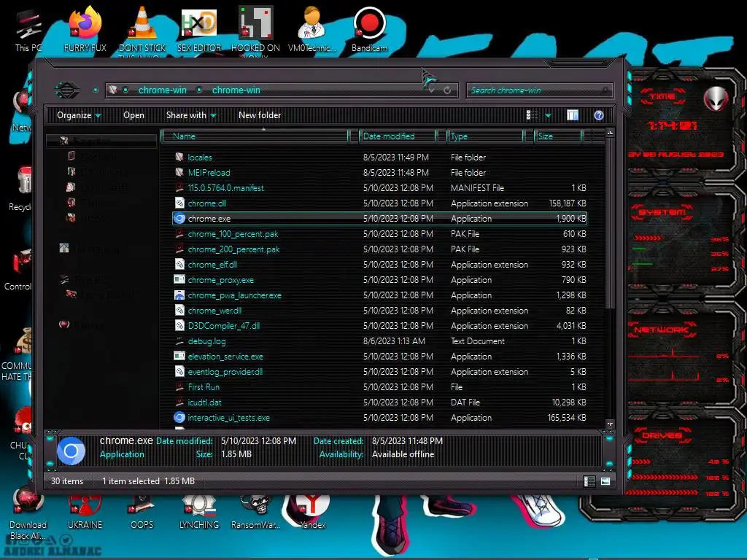Click the Search chrome-win field
The width and height of the screenshot is (747, 560).
539,90
